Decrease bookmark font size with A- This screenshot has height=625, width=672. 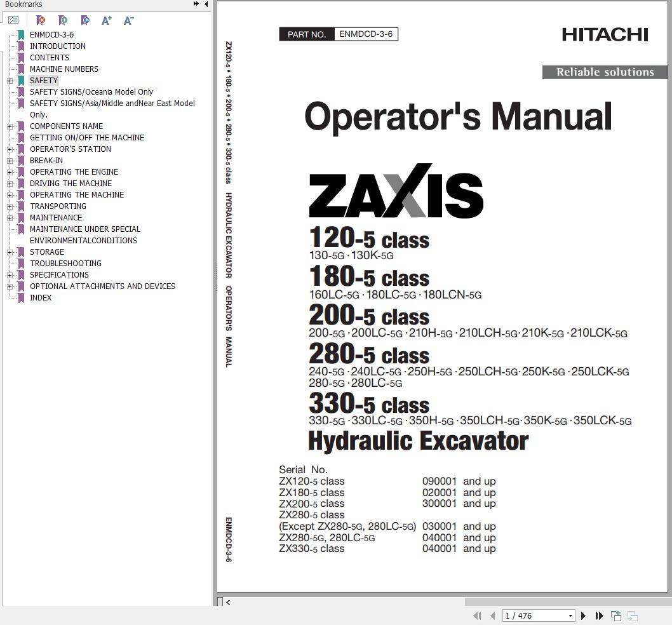click(128, 20)
